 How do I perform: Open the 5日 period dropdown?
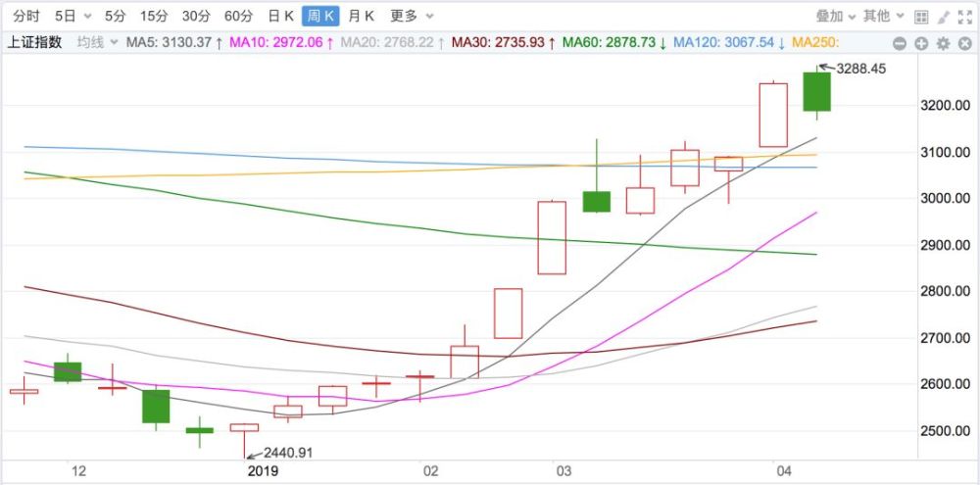[x=73, y=17]
